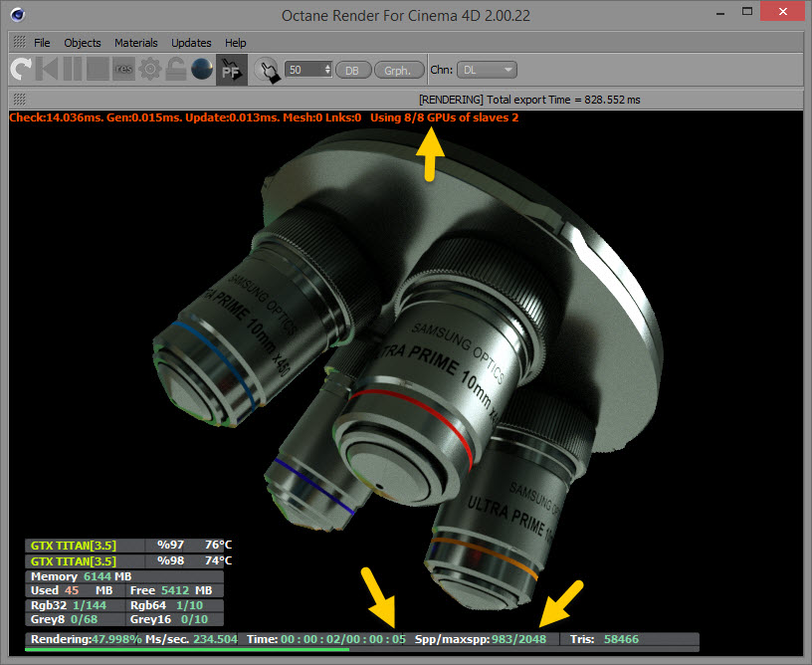Select the hand picker tool
This screenshot has width=812, height=665.
click(268, 70)
